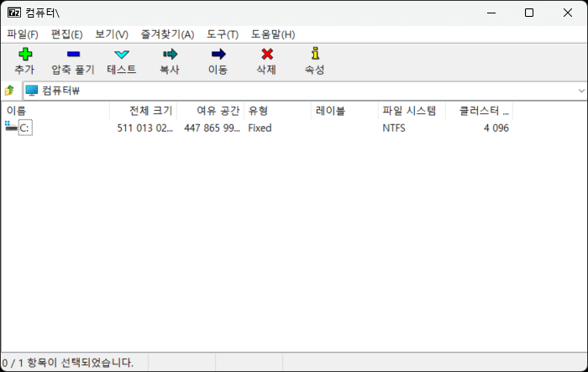
Task: Open the 파일(F) menu
Action: click(x=23, y=34)
